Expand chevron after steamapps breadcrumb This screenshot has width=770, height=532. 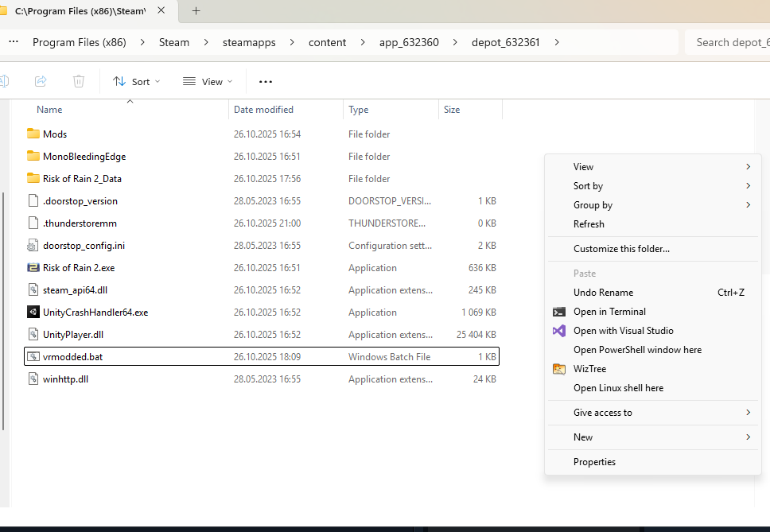pyautogui.click(x=292, y=42)
